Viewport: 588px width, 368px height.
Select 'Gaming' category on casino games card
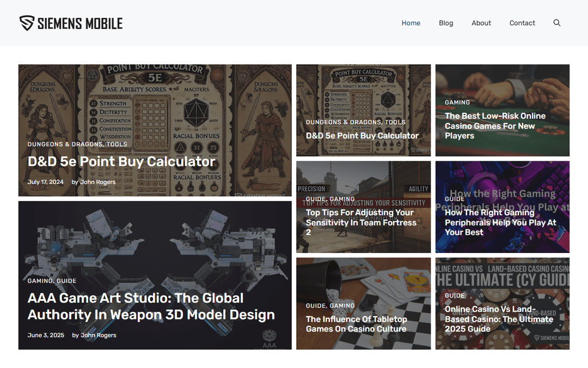tap(457, 102)
